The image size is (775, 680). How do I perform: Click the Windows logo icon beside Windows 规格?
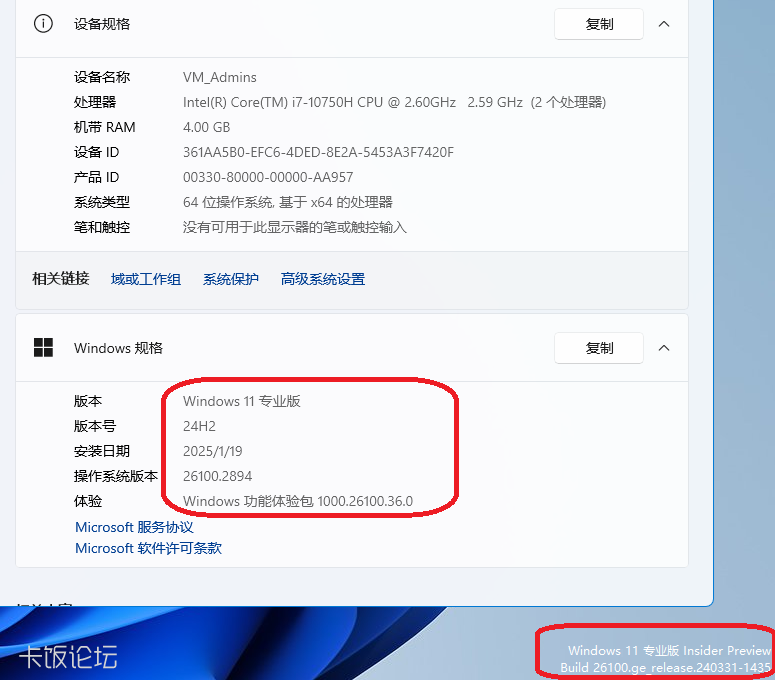(43, 347)
